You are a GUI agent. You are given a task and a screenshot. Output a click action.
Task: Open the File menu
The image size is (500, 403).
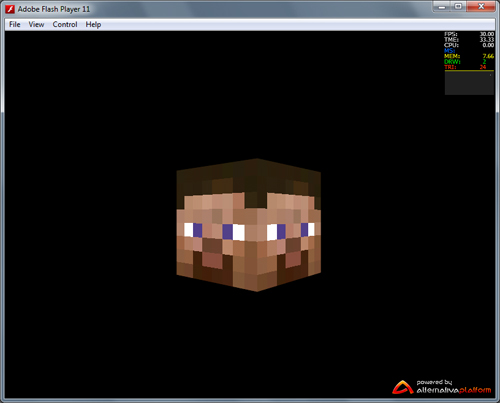click(x=14, y=24)
